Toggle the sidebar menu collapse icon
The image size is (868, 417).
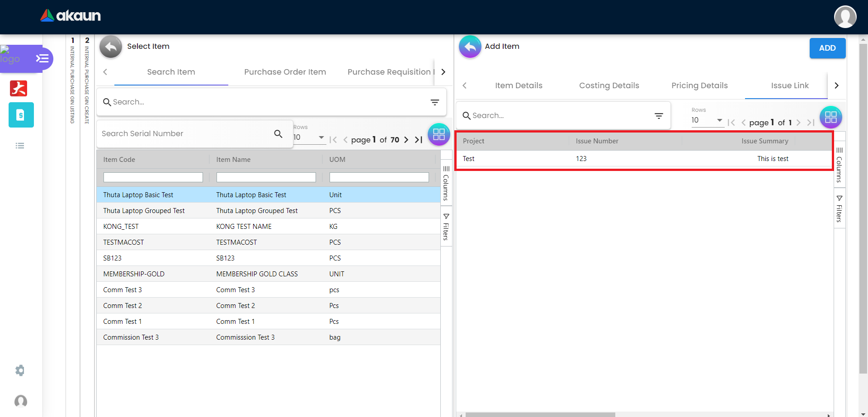coord(42,58)
